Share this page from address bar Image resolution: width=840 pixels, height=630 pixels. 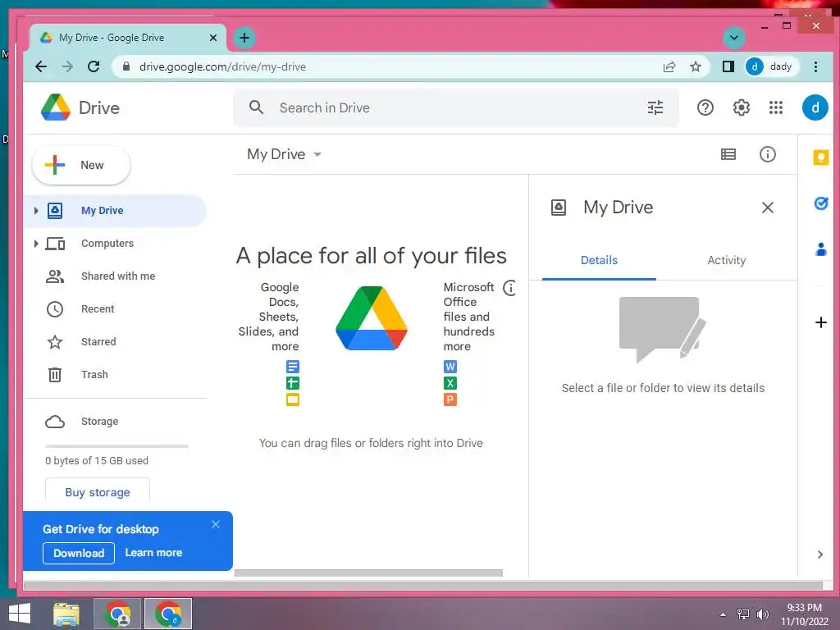(669, 66)
